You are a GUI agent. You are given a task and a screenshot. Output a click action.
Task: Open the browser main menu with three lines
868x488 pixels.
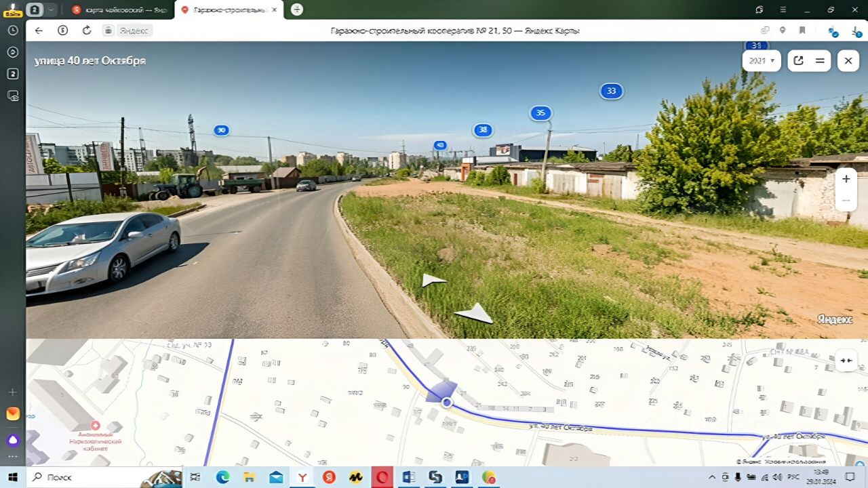783,9
